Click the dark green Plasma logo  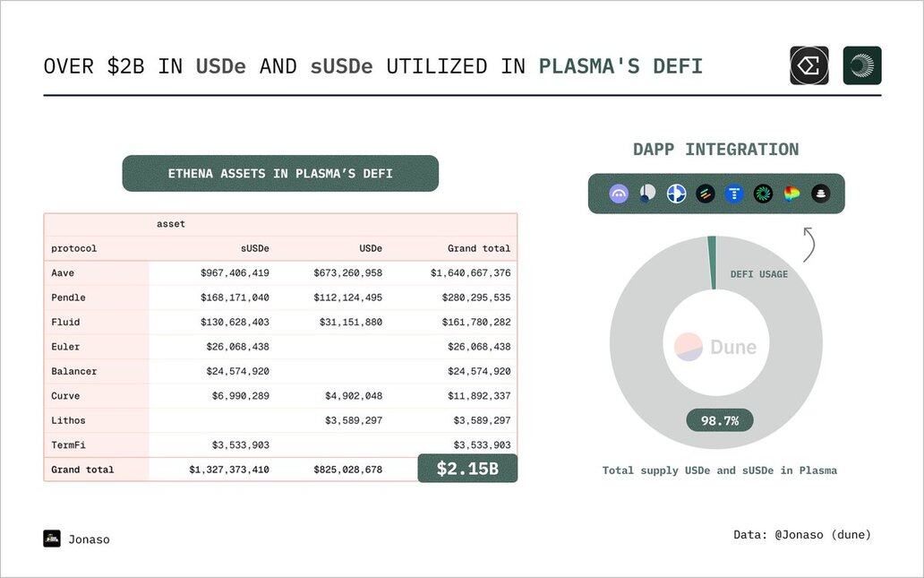pos(862,65)
